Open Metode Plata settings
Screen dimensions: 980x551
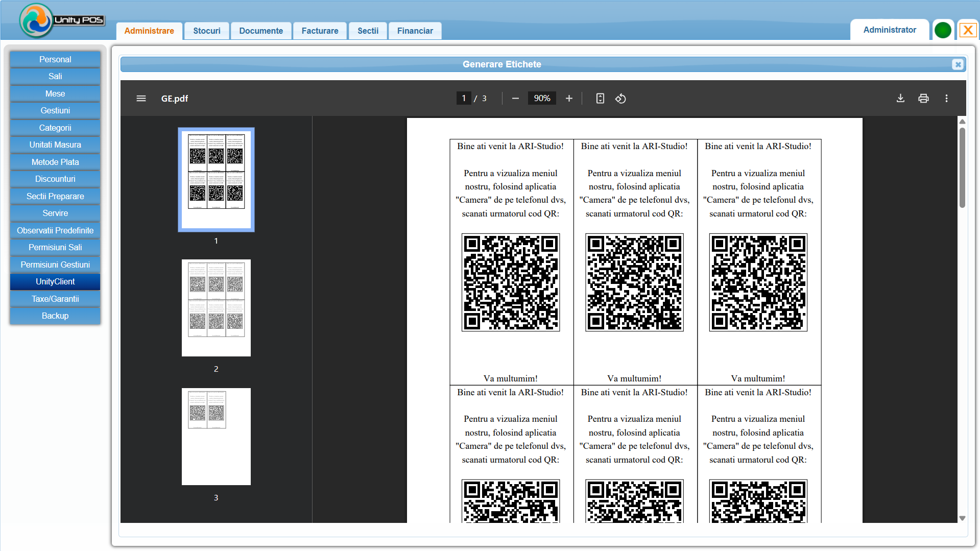(55, 162)
